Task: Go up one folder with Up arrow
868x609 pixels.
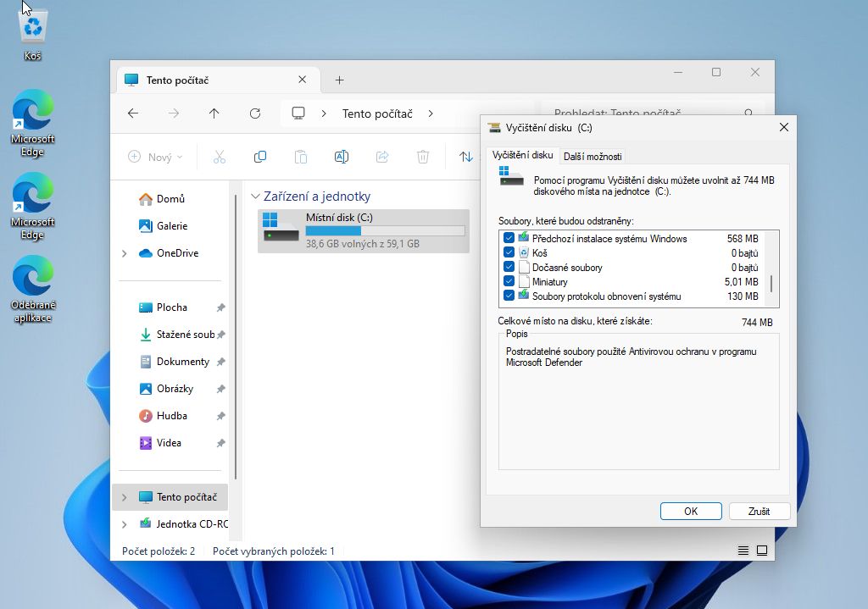Action: click(214, 113)
